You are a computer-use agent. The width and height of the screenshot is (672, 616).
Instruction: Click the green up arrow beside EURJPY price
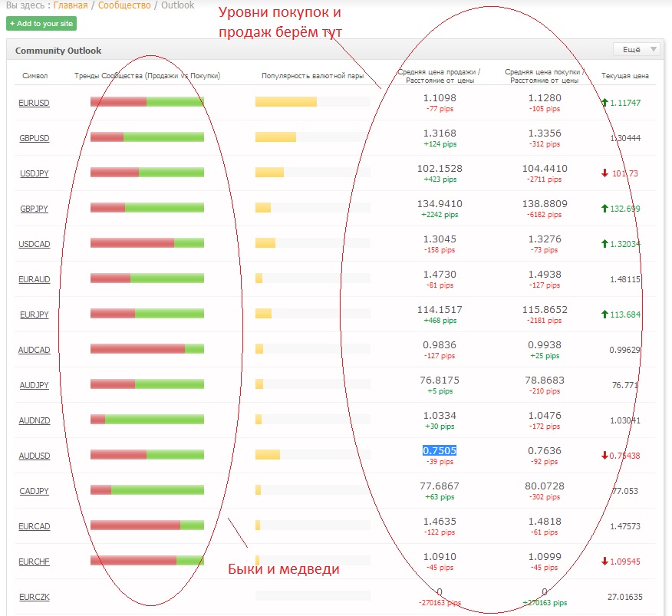pos(604,315)
